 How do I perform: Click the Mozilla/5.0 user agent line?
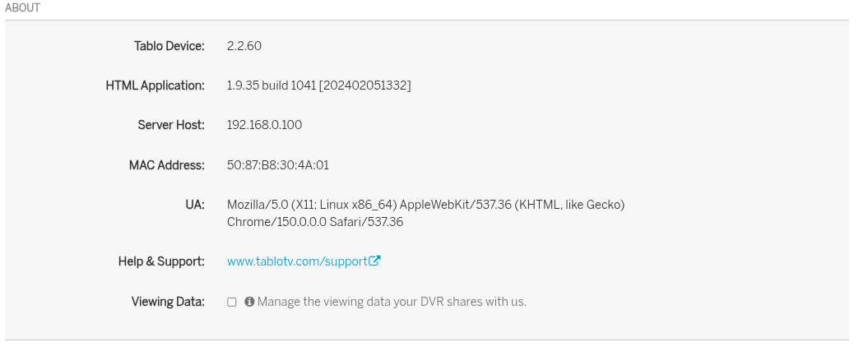[x=425, y=205]
